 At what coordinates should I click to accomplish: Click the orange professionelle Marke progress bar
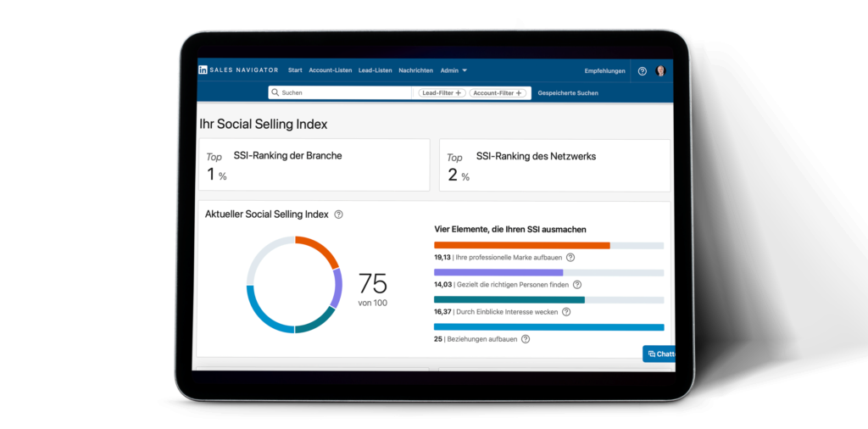click(548, 245)
